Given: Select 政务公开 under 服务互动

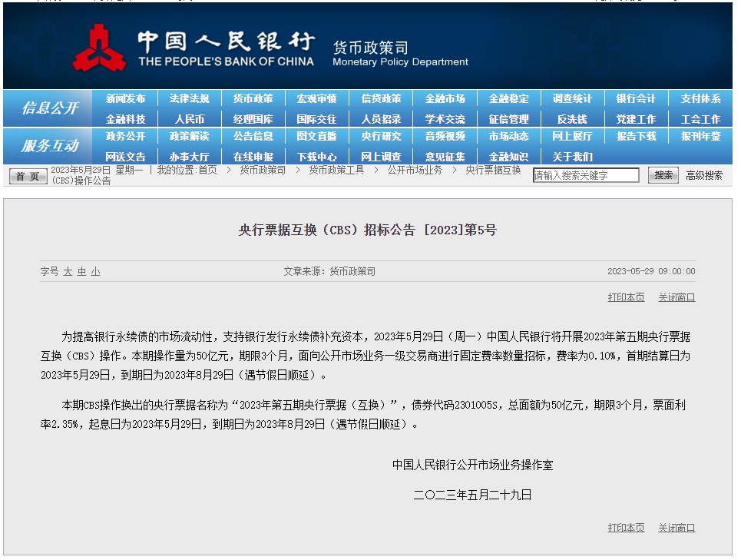Looking at the screenshot, I should click(x=125, y=137).
